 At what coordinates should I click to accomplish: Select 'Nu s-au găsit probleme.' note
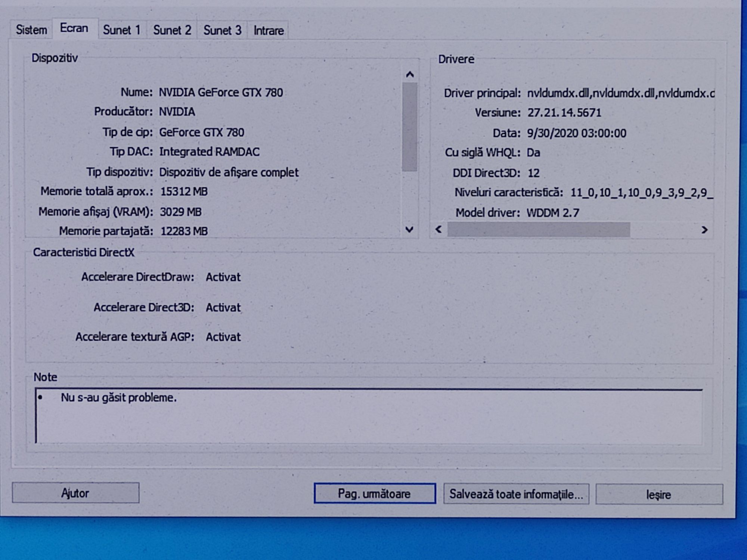coord(119,398)
